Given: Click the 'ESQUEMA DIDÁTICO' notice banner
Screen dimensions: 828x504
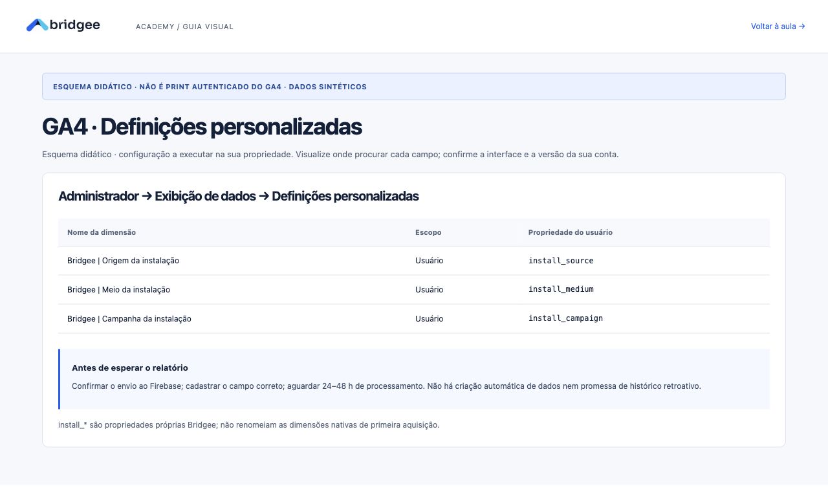Looking at the screenshot, I should coord(414,87).
